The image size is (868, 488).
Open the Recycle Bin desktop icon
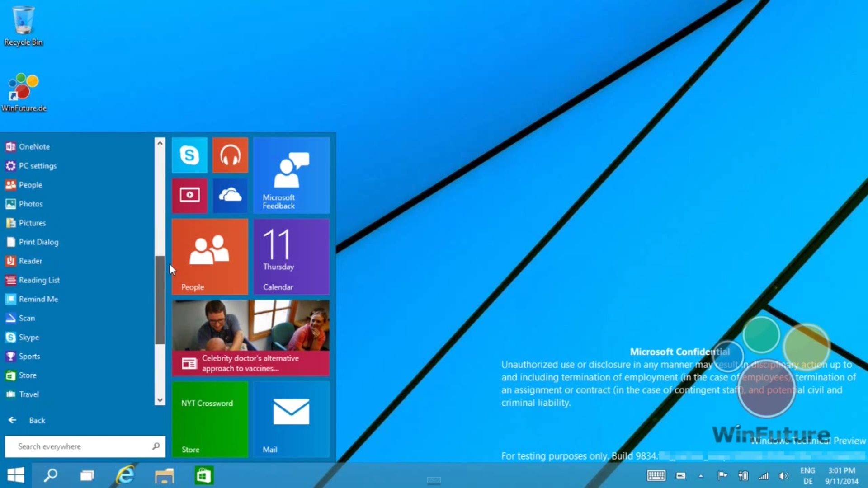[23, 26]
